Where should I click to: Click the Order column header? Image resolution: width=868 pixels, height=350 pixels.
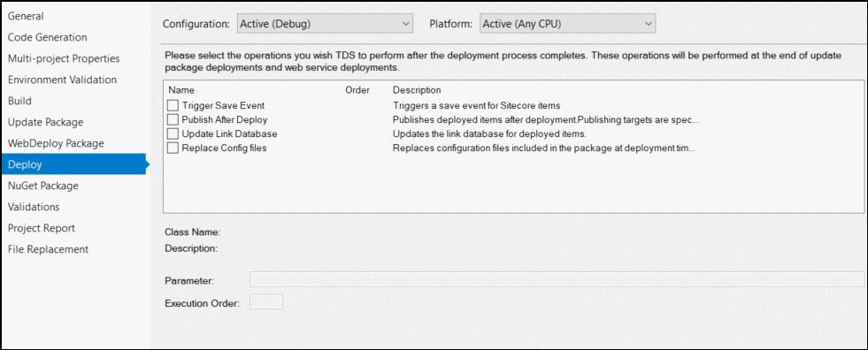pos(357,89)
